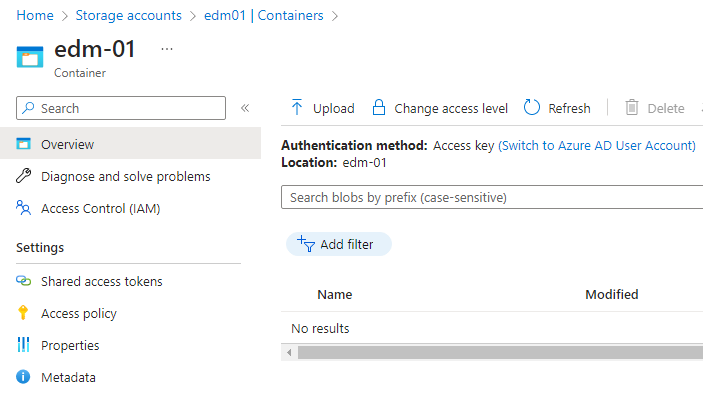
Task: Click the Change access level lock icon
Action: (379, 108)
